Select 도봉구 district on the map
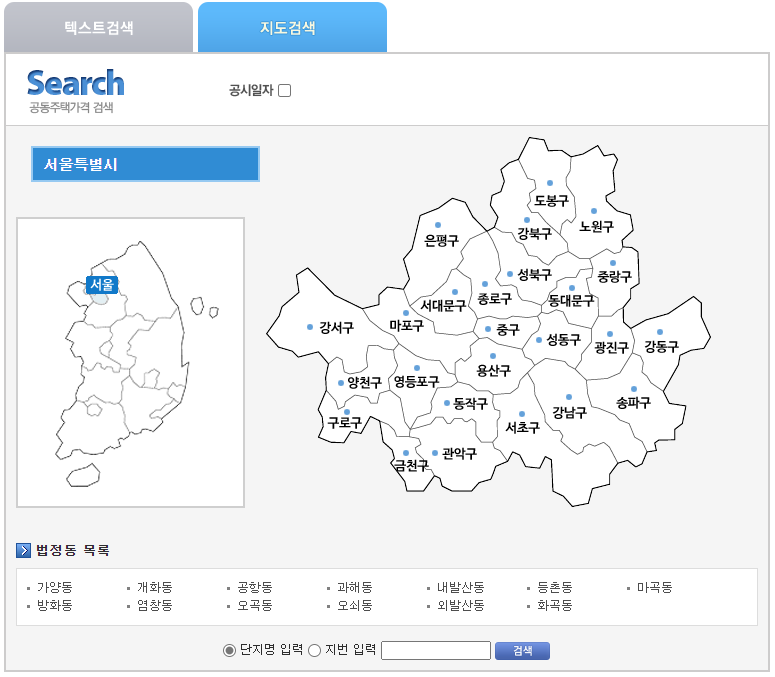775x677 pixels. (551, 200)
